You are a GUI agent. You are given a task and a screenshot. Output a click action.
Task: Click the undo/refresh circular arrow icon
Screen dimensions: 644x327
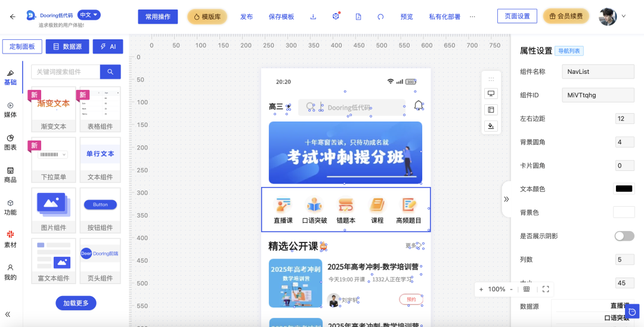(x=380, y=17)
